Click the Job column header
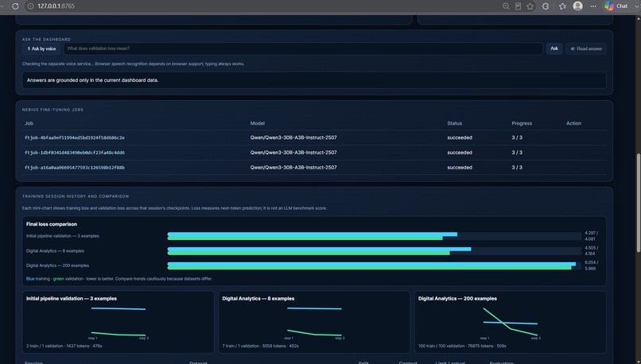The image size is (641, 364). (x=29, y=123)
